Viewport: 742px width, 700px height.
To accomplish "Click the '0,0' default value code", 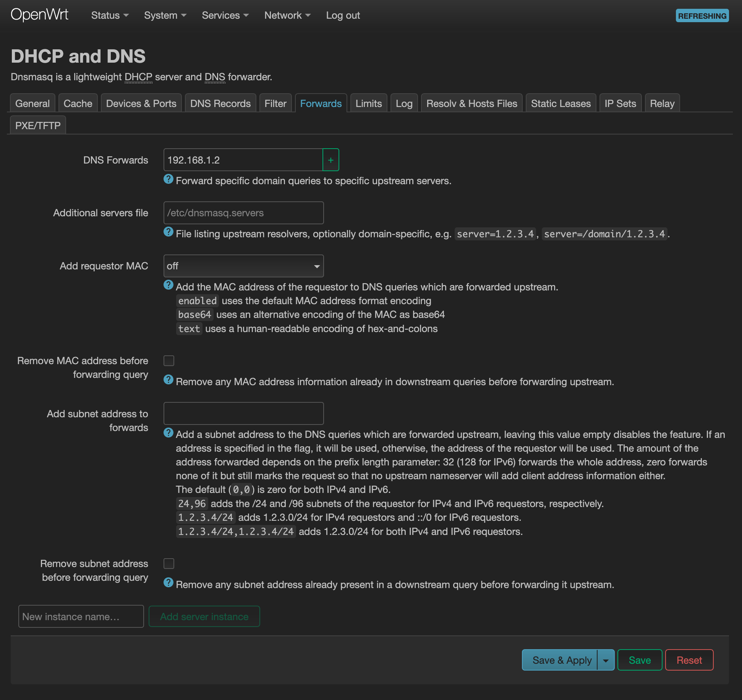I will [x=241, y=489].
